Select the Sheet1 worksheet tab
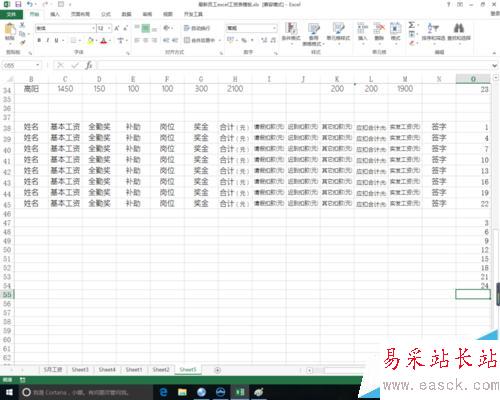 134,370
